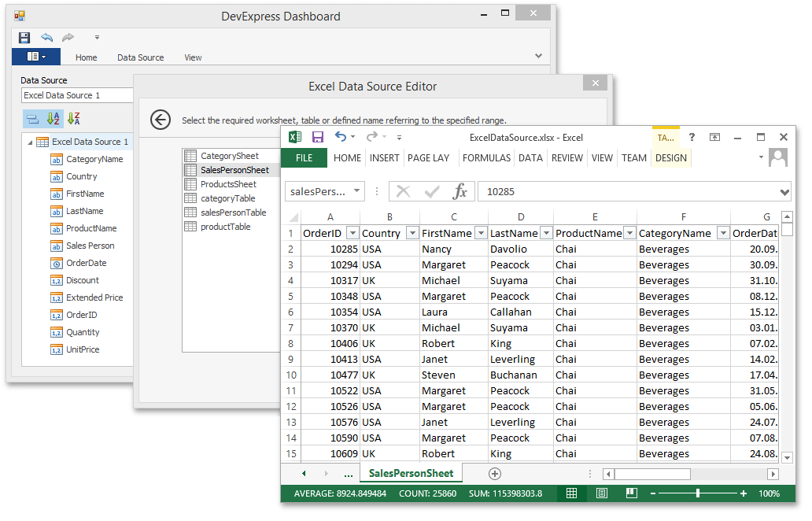Click the undo icon in DevExpress Dashboard

47,38
